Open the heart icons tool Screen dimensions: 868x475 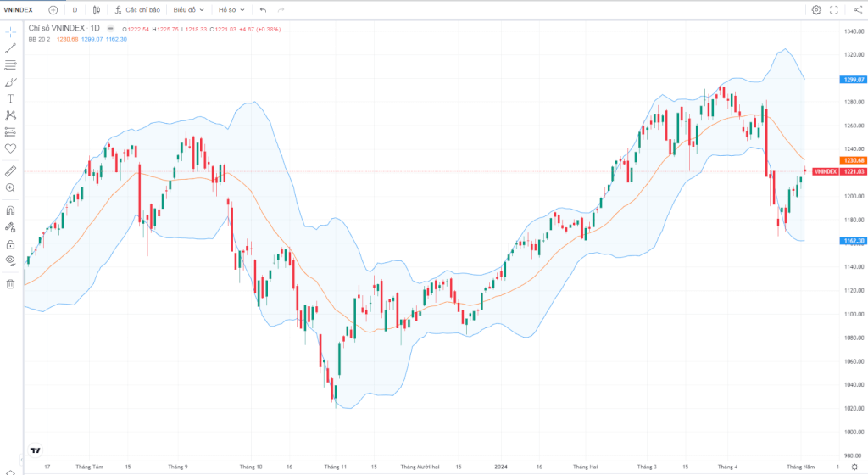[10, 148]
